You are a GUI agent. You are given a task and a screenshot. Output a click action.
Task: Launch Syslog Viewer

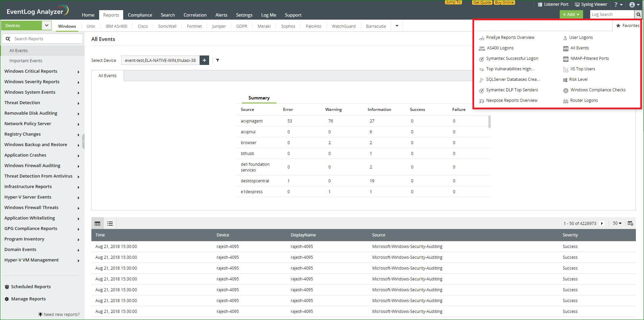point(591,4)
